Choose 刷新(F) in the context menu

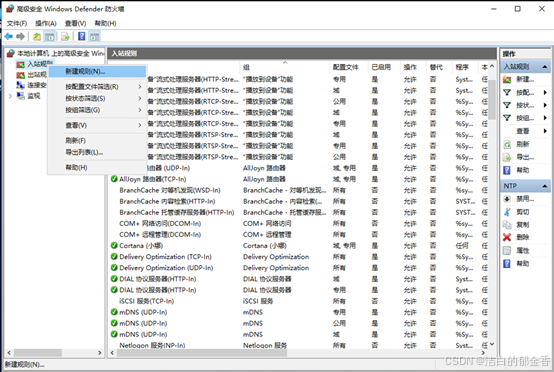(97, 140)
